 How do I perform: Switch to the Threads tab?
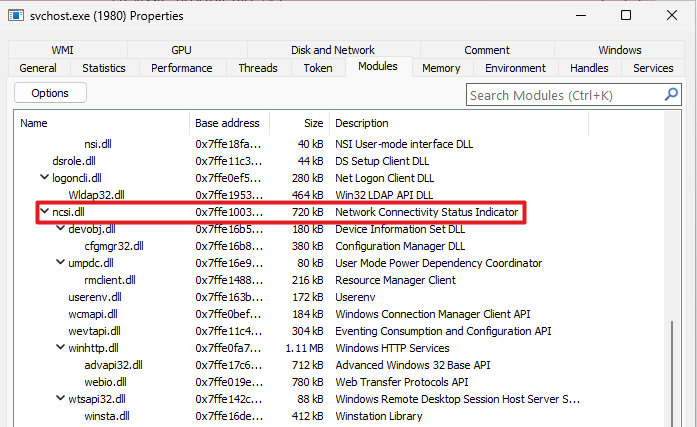click(x=258, y=68)
